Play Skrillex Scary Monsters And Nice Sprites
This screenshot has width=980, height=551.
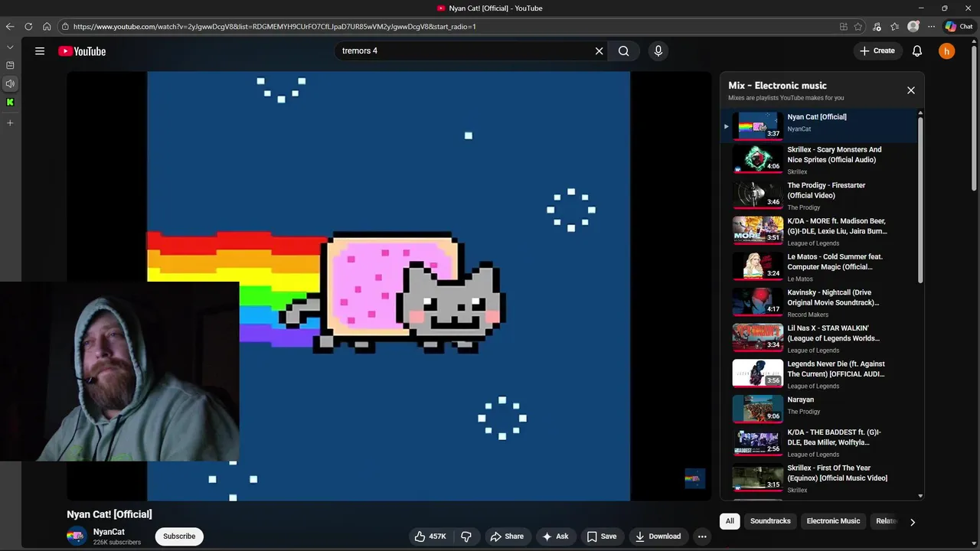(x=819, y=160)
